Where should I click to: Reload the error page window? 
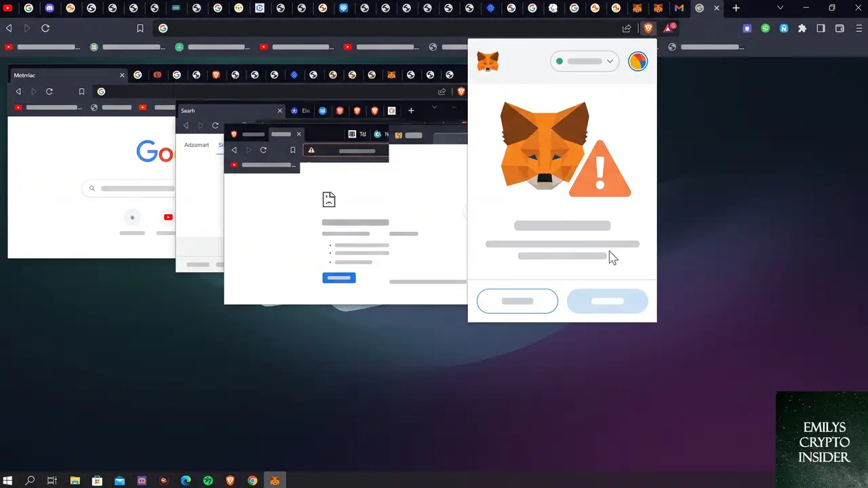pyautogui.click(x=263, y=150)
